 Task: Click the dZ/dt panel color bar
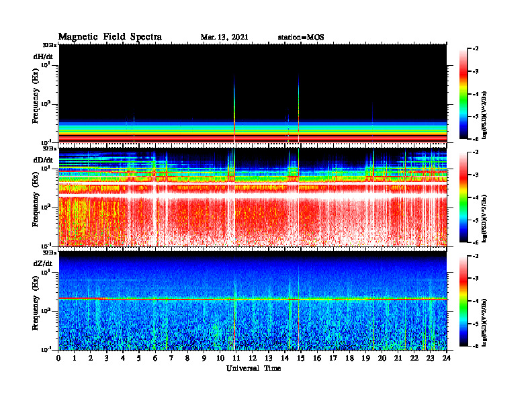pos(463,301)
